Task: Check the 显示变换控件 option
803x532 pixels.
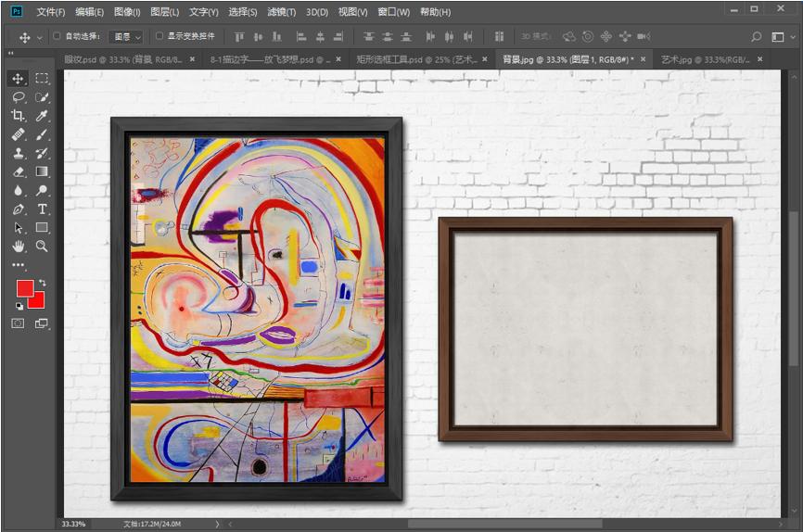Action: (x=159, y=36)
